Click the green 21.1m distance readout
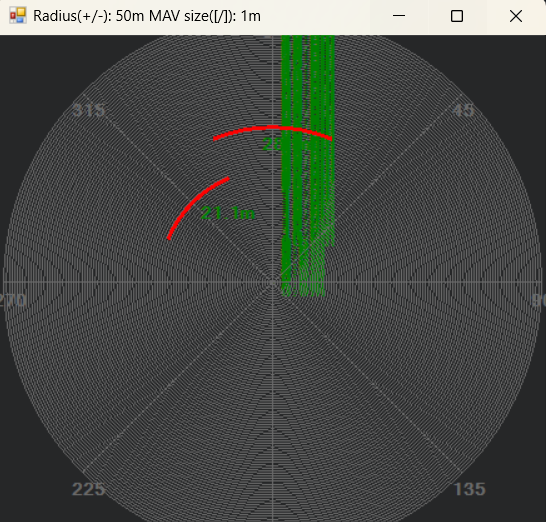The image size is (546, 522). [228, 213]
